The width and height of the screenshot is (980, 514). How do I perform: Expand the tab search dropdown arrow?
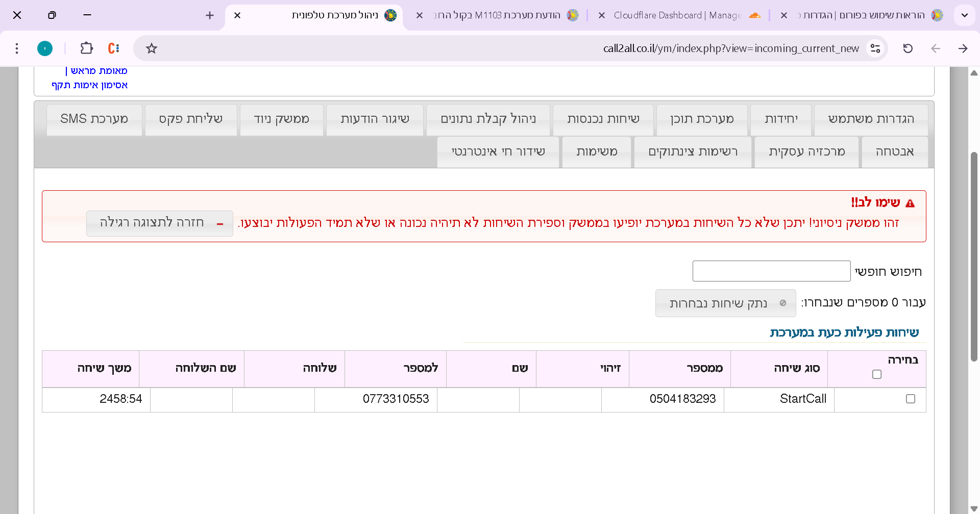[x=964, y=15]
